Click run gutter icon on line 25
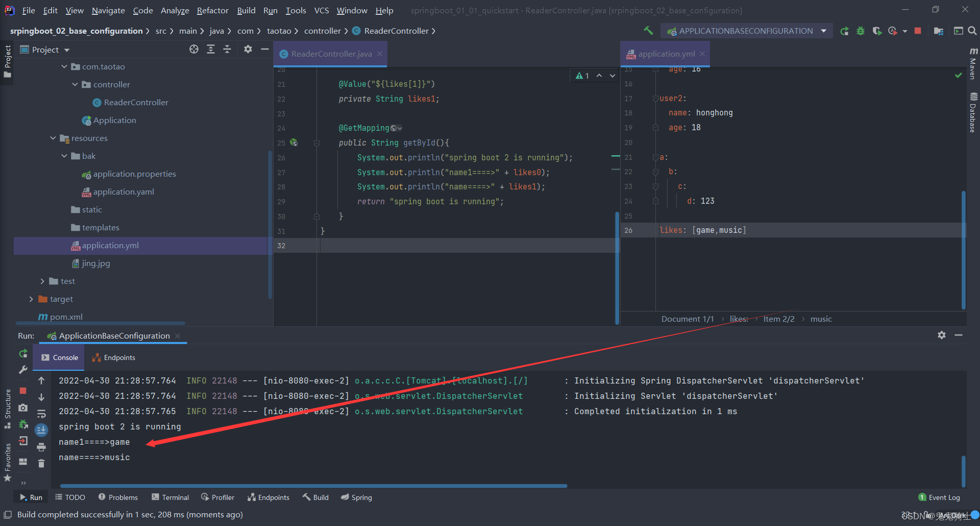The image size is (980, 526). click(x=294, y=142)
